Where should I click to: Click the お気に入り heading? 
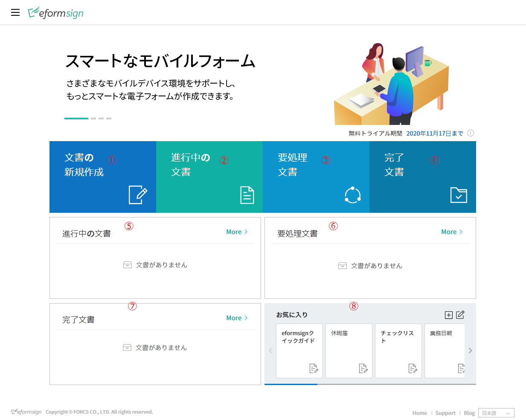point(292,315)
